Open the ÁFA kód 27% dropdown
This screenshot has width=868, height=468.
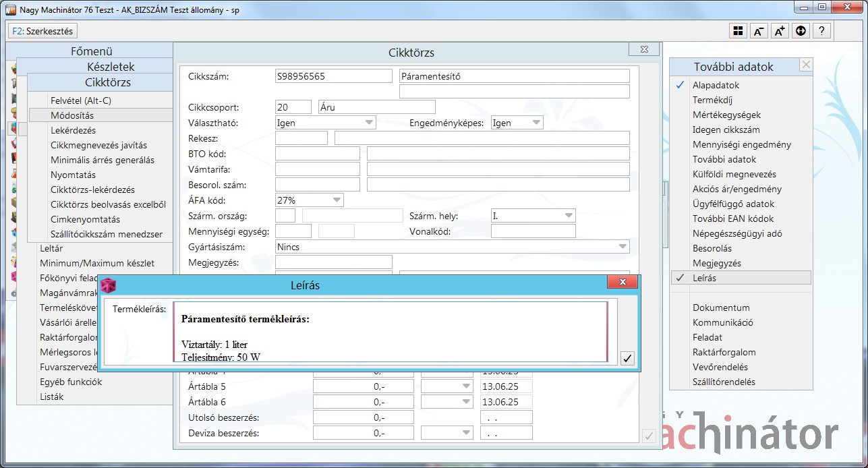pos(336,200)
